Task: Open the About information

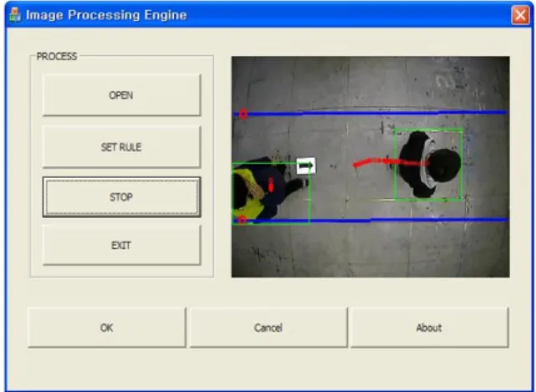Action: pos(429,328)
